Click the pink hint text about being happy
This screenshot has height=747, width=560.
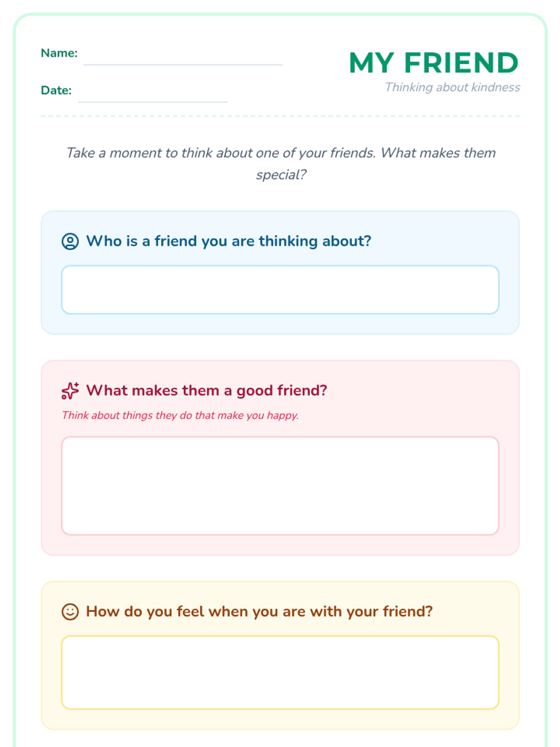(x=180, y=416)
